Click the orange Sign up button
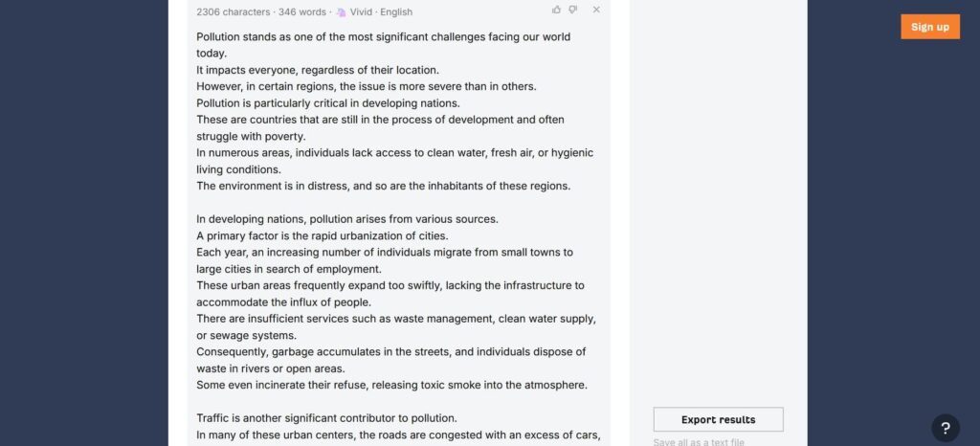Image resolution: width=980 pixels, height=446 pixels. 929,27
